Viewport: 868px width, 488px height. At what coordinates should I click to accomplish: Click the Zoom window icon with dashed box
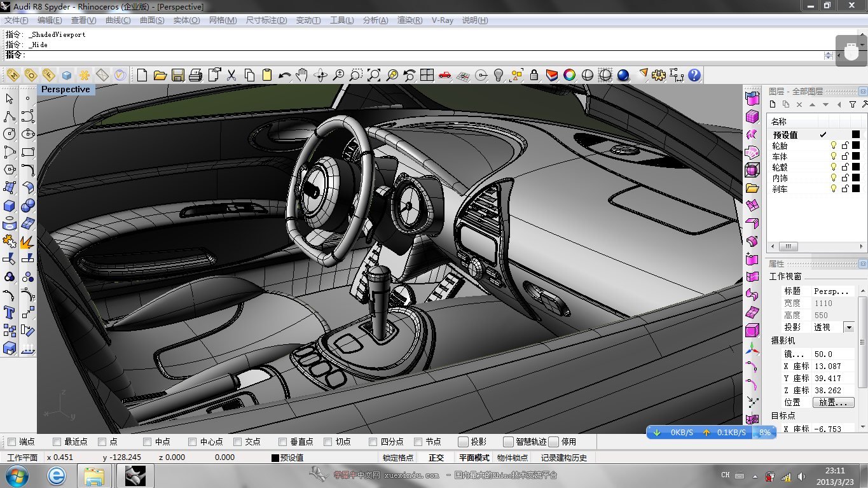[356, 75]
